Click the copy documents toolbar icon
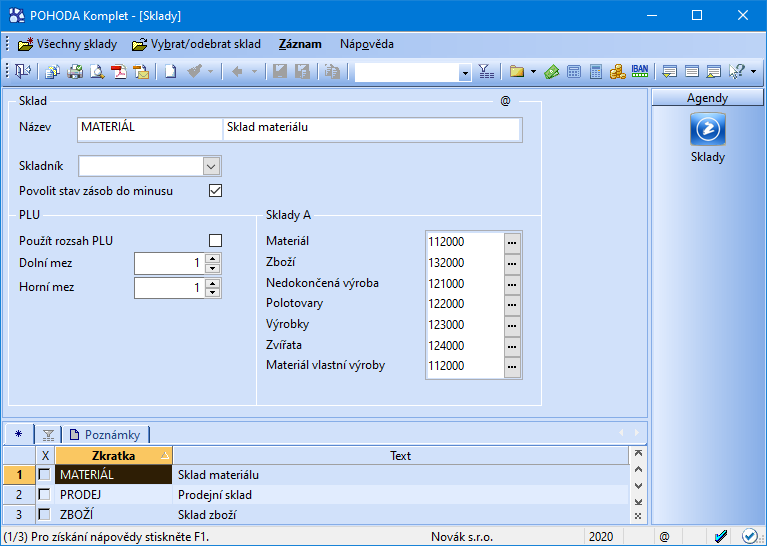 [x=52, y=72]
